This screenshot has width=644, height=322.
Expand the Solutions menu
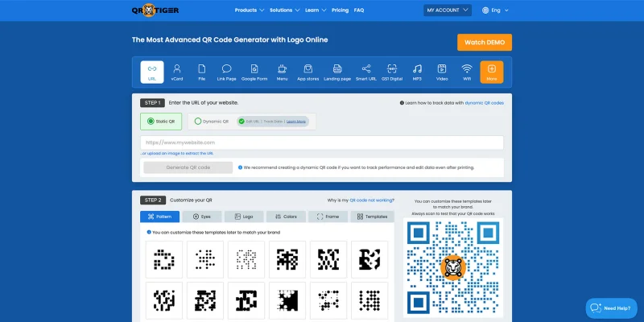pyautogui.click(x=285, y=10)
